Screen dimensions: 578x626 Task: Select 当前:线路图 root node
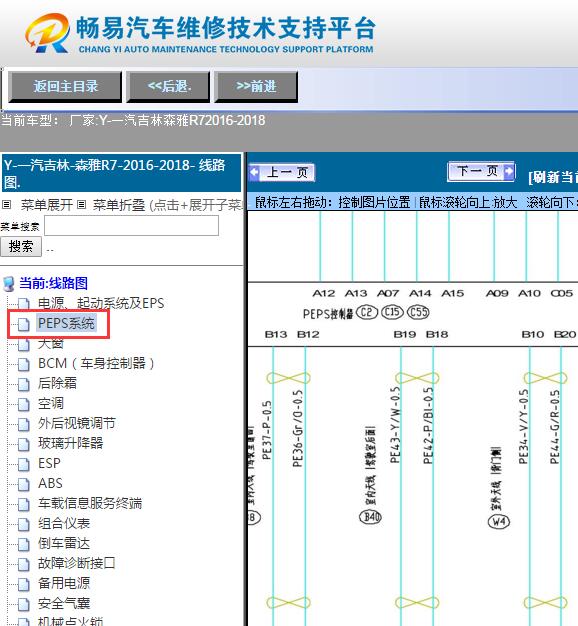click(53, 283)
